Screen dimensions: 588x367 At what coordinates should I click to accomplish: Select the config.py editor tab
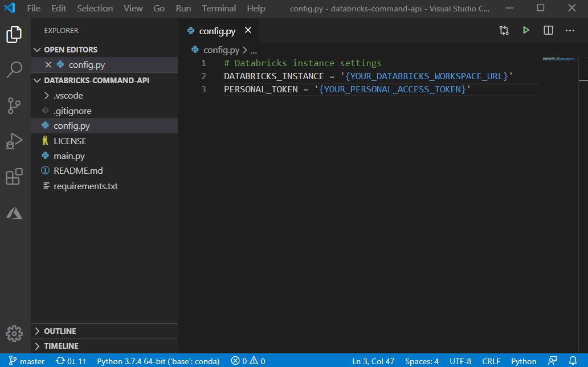point(217,31)
